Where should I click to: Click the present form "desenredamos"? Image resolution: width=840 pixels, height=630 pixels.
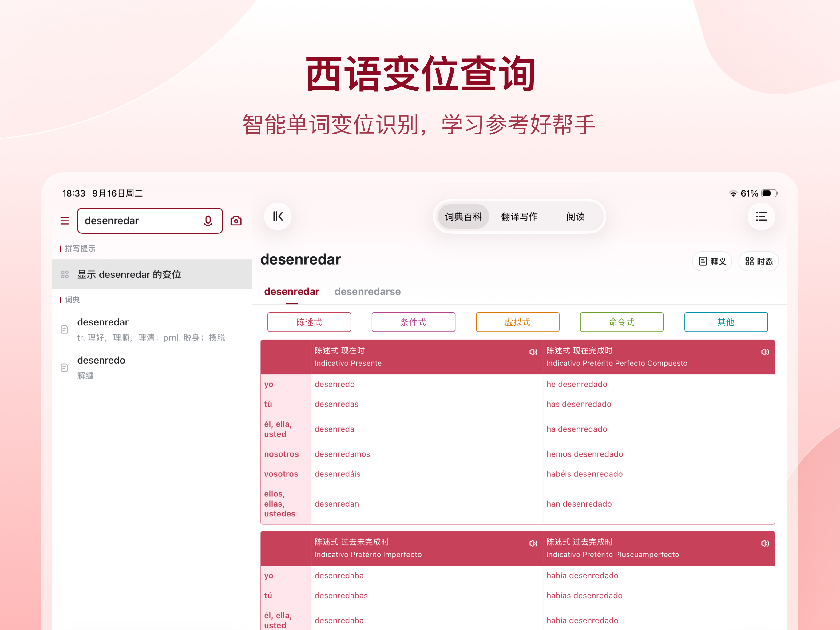point(342,454)
